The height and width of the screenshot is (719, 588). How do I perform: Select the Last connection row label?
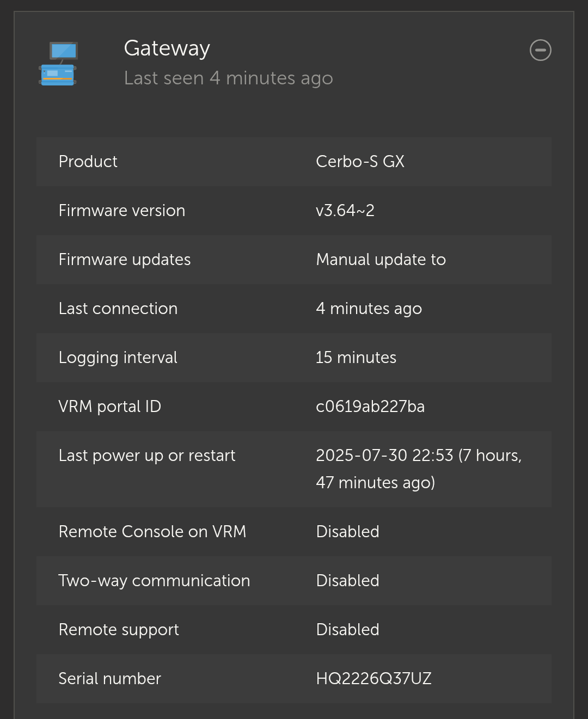[118, 309]
